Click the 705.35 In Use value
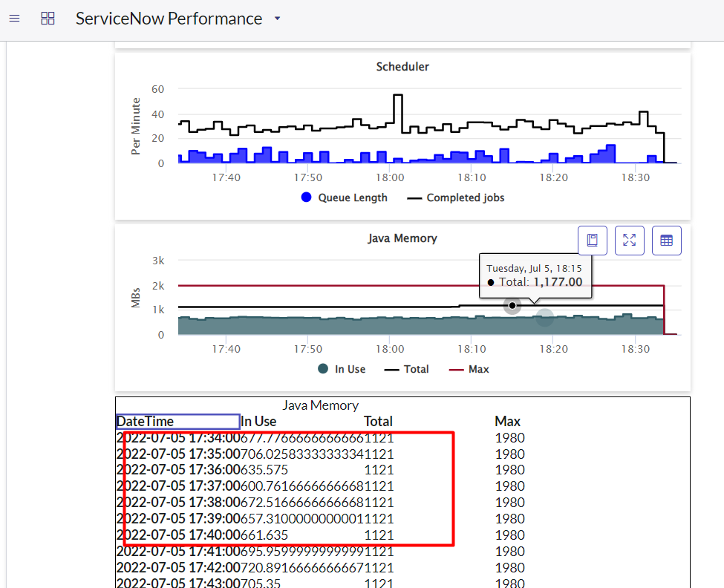This screenshot has width=724, height=588. (x=261, y=583)
